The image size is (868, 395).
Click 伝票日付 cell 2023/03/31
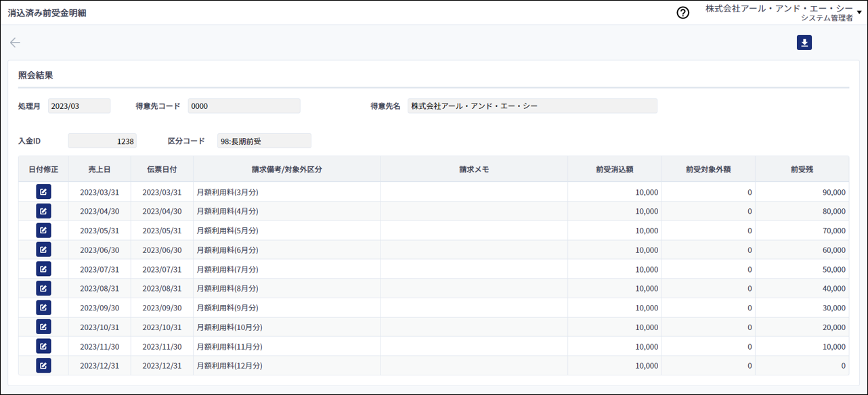[162, 192]
